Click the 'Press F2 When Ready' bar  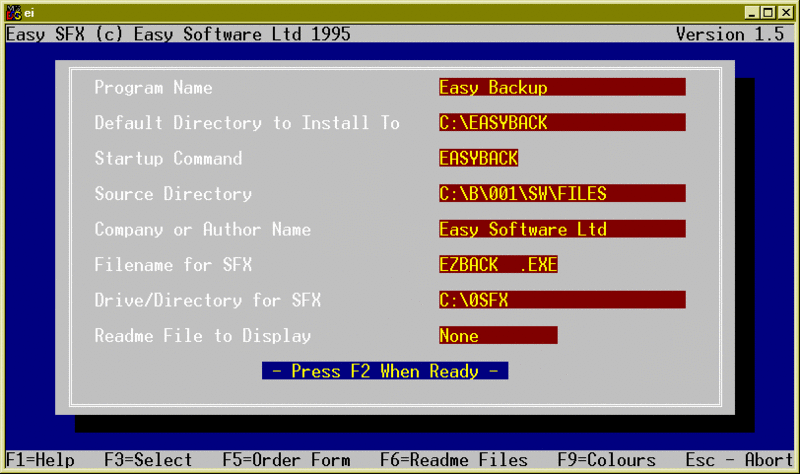pyautogui.click(x=385, y=371)
